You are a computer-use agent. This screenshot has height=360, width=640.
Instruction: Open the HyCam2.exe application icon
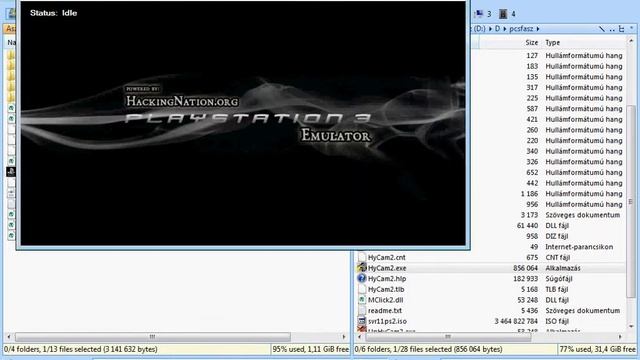click(362, 268)
